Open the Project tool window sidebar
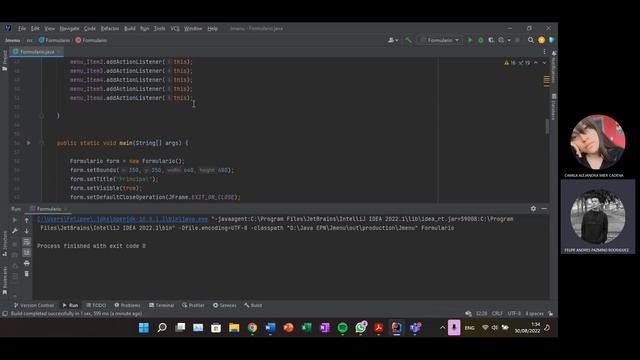Screen dimensions: 640x360 [4, 60]
